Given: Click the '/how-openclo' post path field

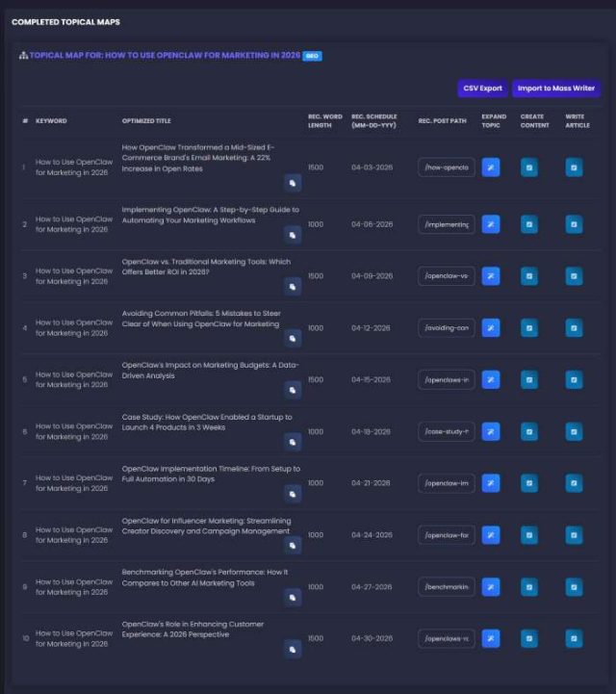Looking at the screenshot, I should (447, 167).
